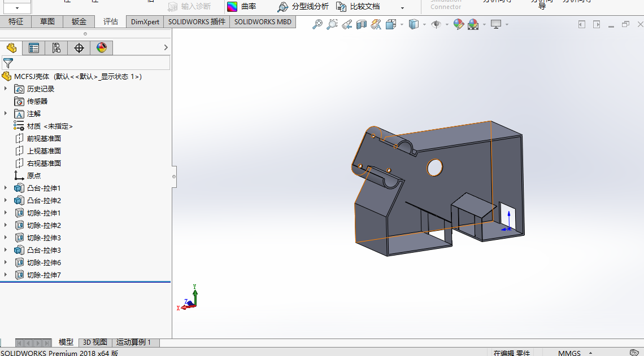
Task: Expand manager tabs with right chevron
Action: (x=166, y=47)
